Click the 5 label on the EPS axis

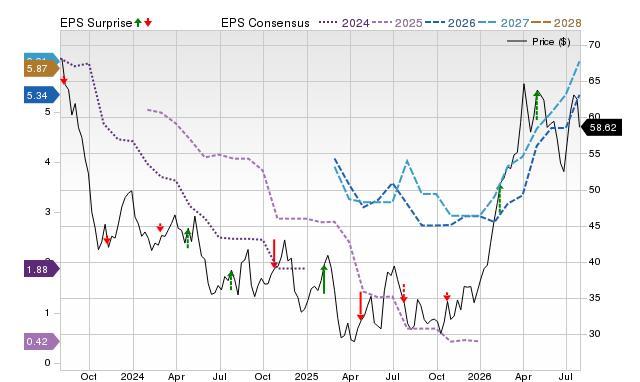[x=48, y=112]
